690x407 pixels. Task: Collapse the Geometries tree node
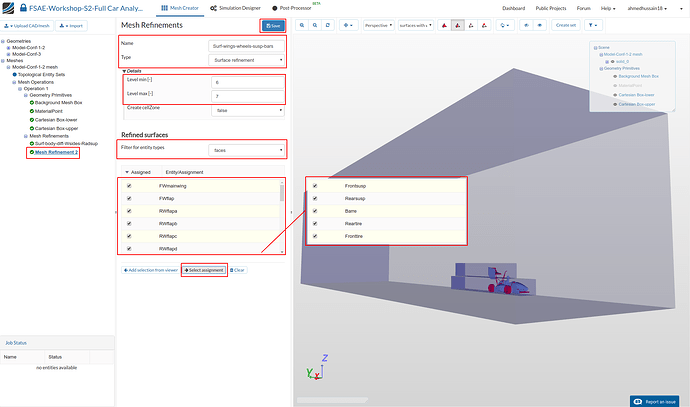(3, 41)
